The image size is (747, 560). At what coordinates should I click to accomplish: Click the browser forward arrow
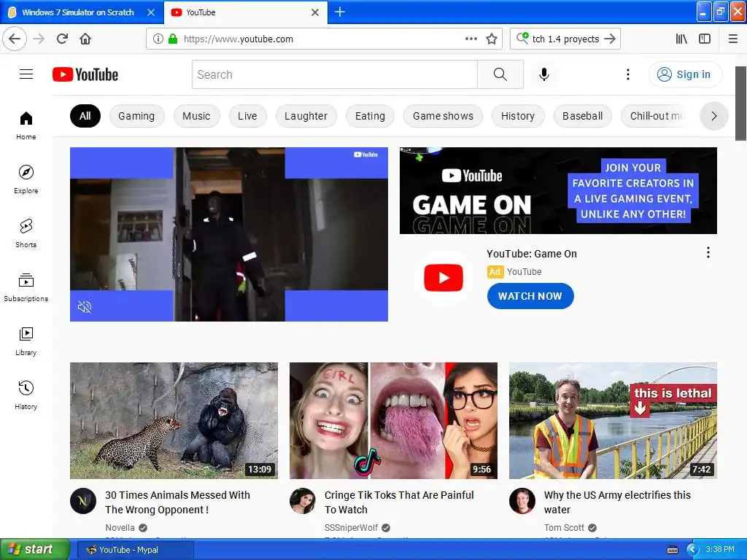39,39
